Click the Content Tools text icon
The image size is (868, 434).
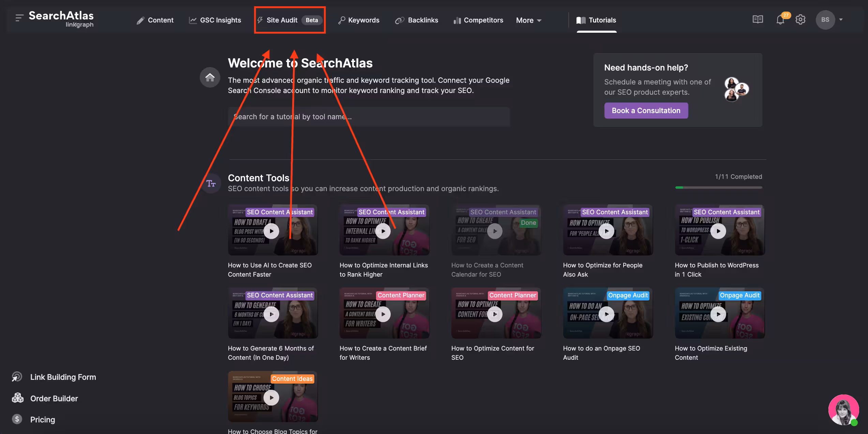click(211, 184)
